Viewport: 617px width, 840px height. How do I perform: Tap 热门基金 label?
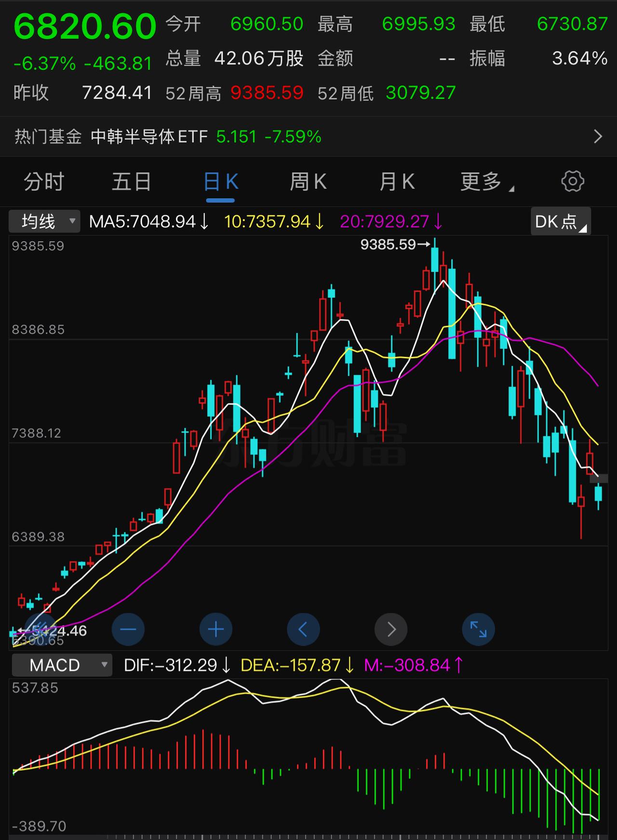48,137
